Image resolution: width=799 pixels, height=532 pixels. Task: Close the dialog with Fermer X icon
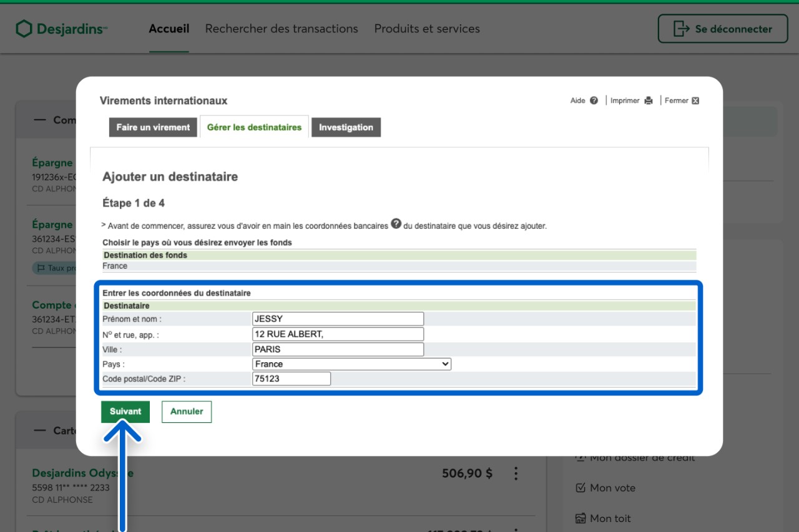point(695,100)
